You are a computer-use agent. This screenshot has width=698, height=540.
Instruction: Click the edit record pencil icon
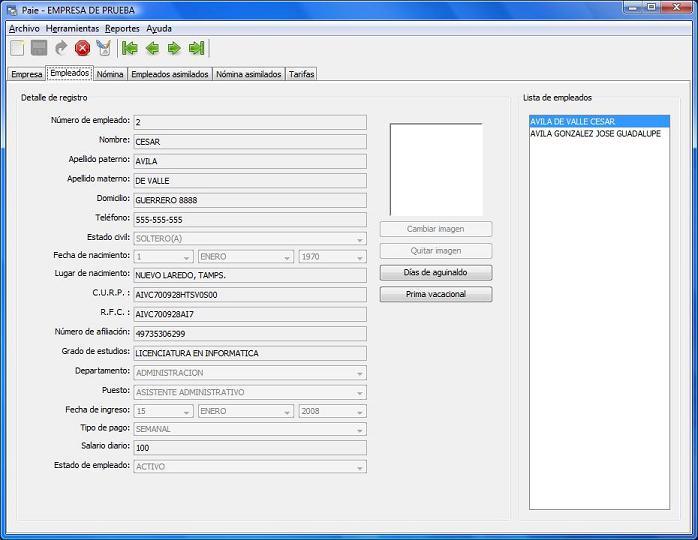pyautogui.click(x=104, y=48)
